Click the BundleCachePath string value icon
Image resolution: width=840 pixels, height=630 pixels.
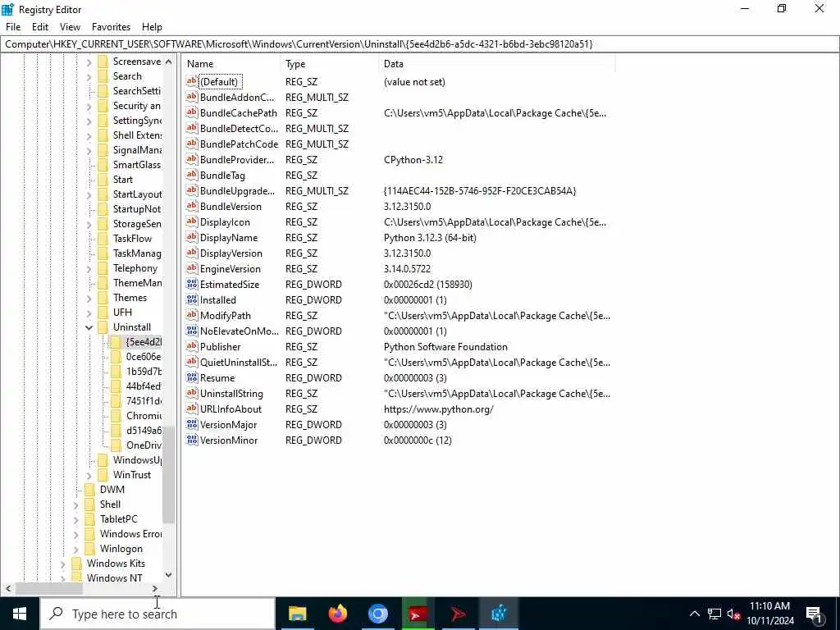pyautogui.click(x=192, y=112)
